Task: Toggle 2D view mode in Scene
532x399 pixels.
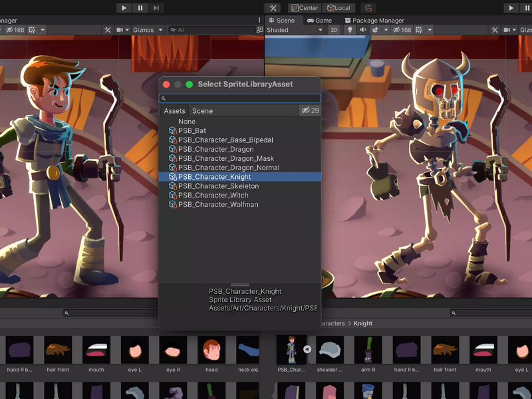Action: coord(334,30)
